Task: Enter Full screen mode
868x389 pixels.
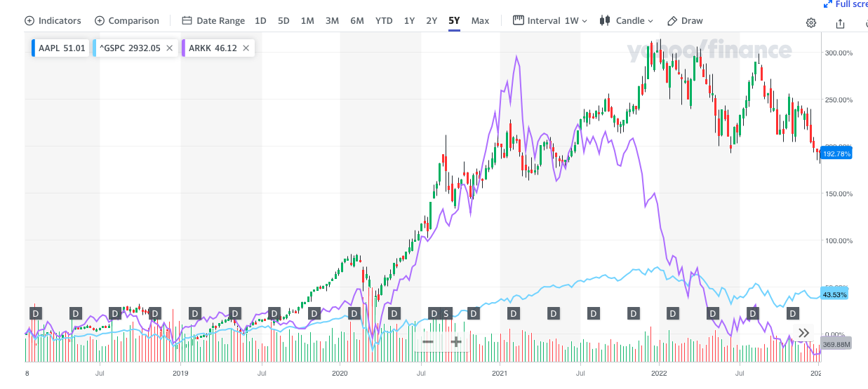Action: point(845,4)
